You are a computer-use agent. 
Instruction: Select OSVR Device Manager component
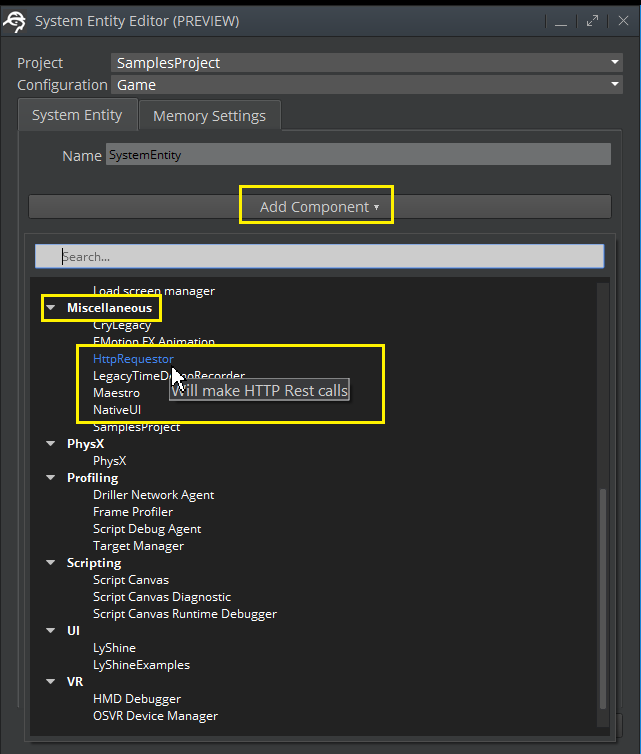[x=155, y=716]
